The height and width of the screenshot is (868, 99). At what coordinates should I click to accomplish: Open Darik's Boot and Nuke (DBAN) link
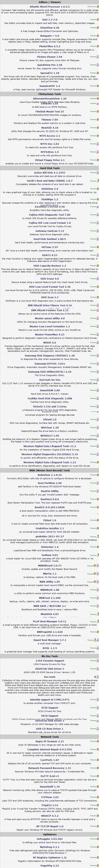49,181
